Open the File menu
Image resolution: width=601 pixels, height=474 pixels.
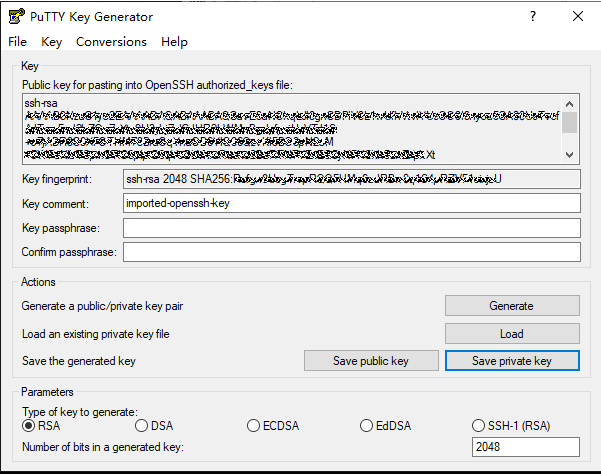pyautogui.click(x=18, y=41)
